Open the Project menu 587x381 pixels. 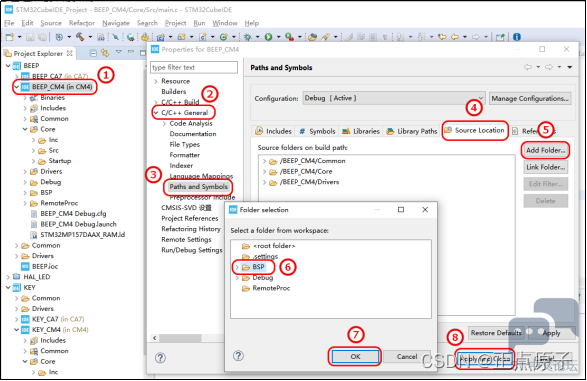click(x=175, y=23)
